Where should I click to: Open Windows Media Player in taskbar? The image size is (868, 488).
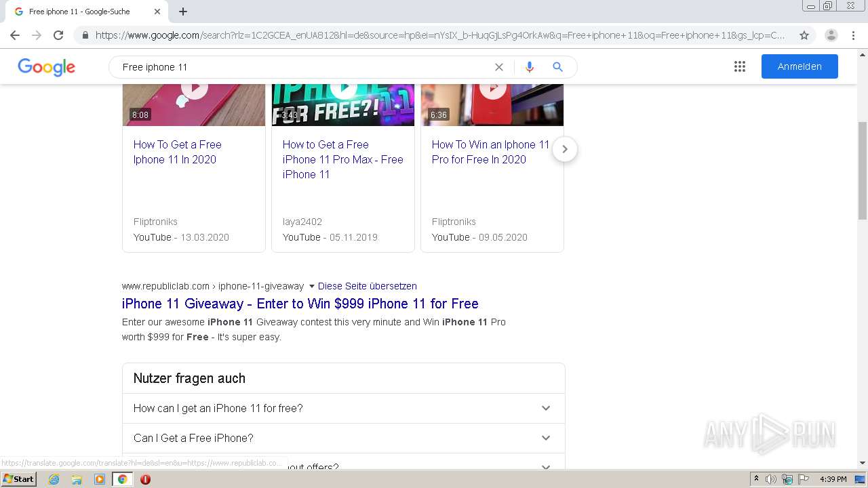click(100, 479)
